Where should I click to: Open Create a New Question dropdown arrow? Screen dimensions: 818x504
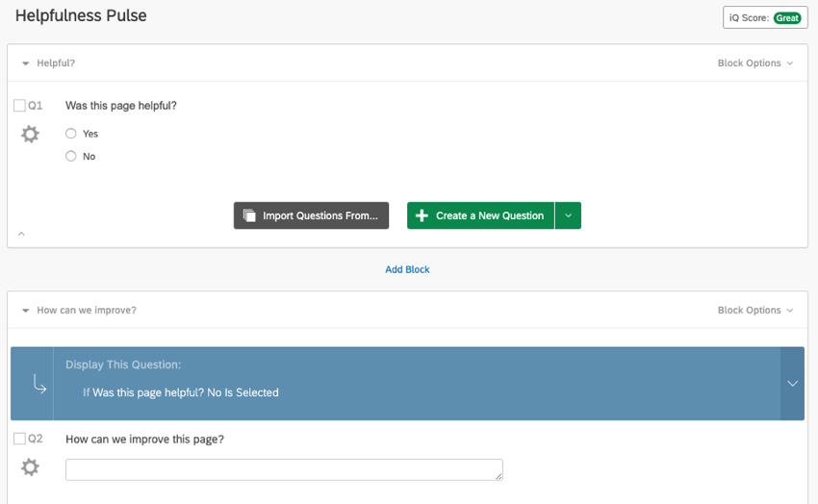[x=568, y=215]
